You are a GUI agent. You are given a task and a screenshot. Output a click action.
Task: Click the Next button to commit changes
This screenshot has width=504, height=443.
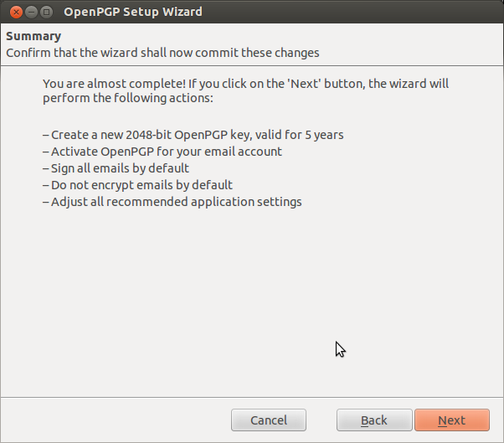pos(451,420)
